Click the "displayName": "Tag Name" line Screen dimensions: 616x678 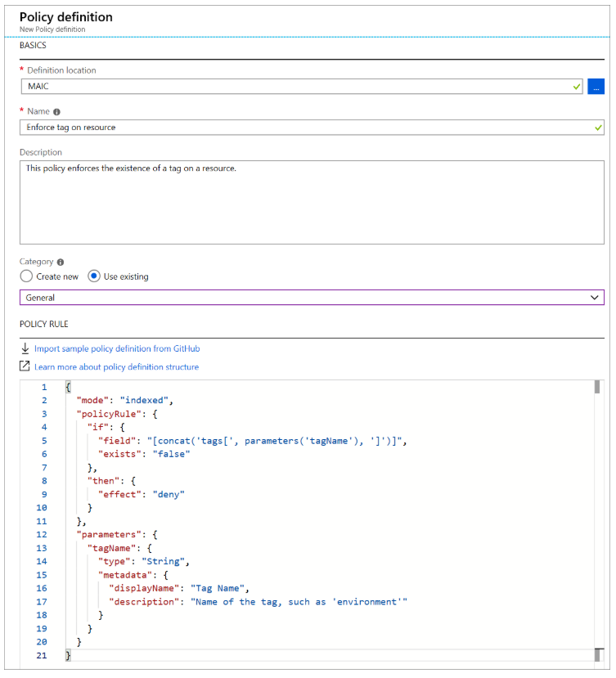[x=179, y=589]
